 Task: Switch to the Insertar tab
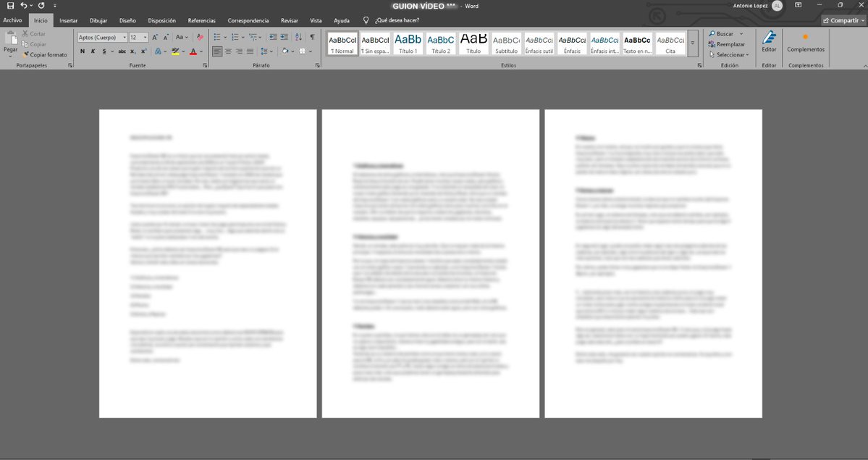tap(69, 20)
